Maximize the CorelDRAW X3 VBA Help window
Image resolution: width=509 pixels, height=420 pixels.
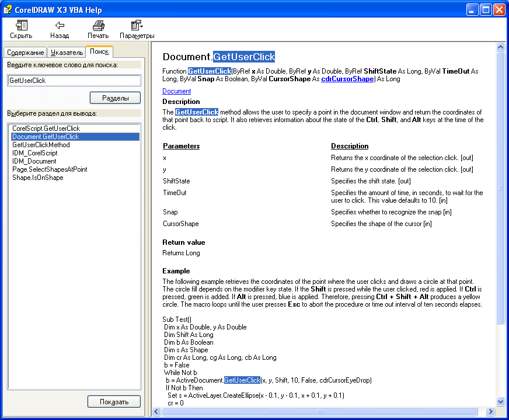pos(486,10)
